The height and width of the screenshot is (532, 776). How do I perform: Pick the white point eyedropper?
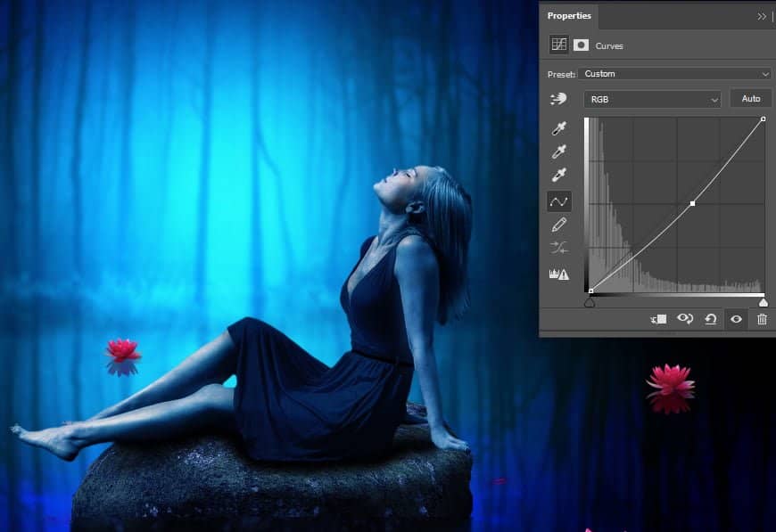click(559, 176)
